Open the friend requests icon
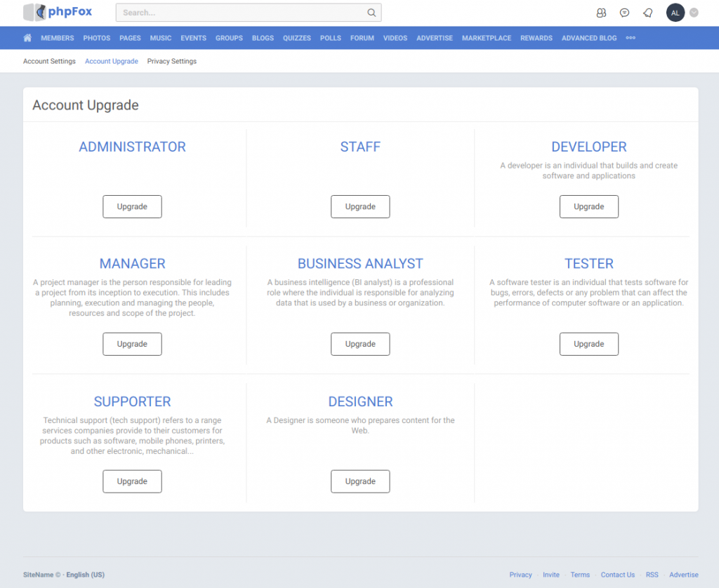 tap(601, 12)
